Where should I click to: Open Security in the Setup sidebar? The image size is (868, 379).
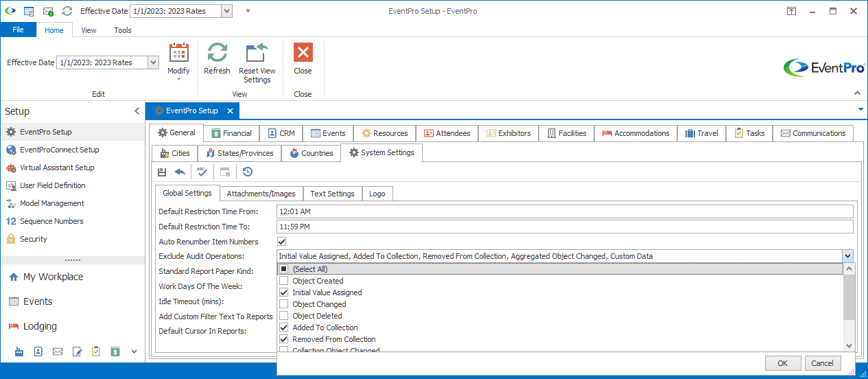pyautogui.click(x=34, y=239)
